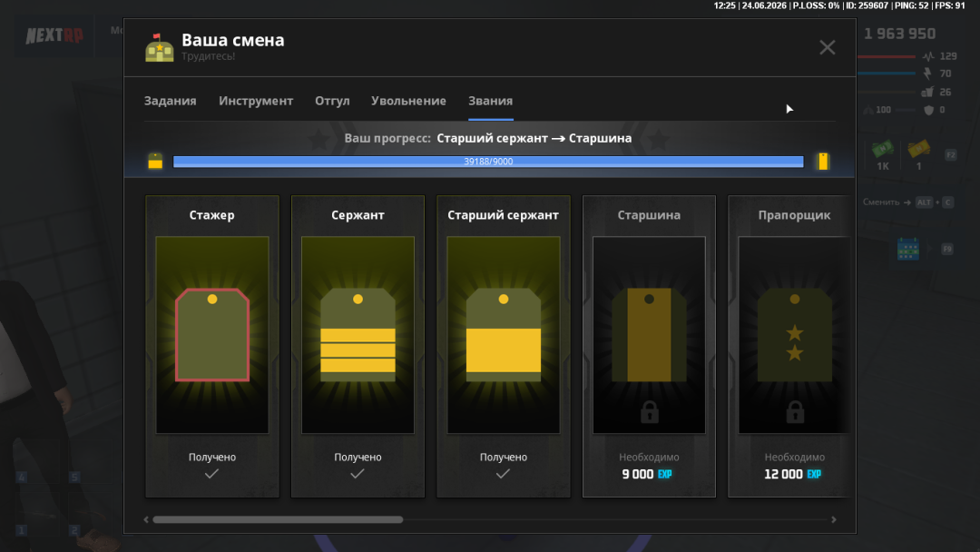Click the Старшина card title
Screen dimensions: 980x552
(649, 215)
